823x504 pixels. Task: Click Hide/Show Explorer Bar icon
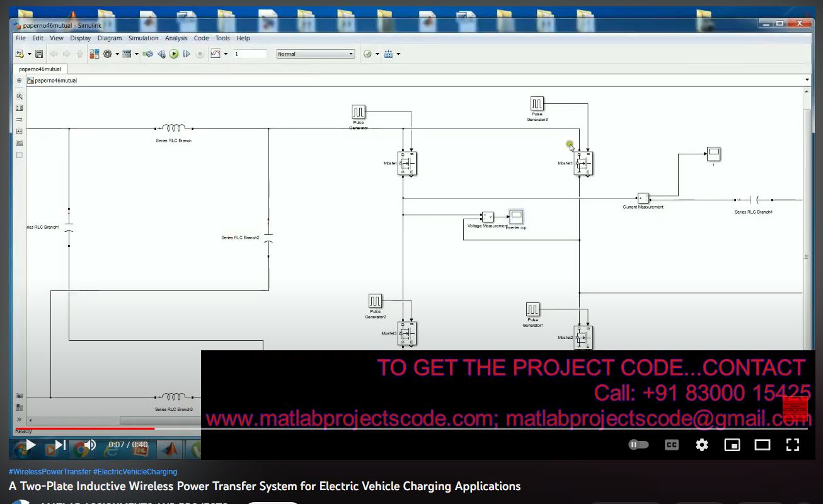point(19,81)
